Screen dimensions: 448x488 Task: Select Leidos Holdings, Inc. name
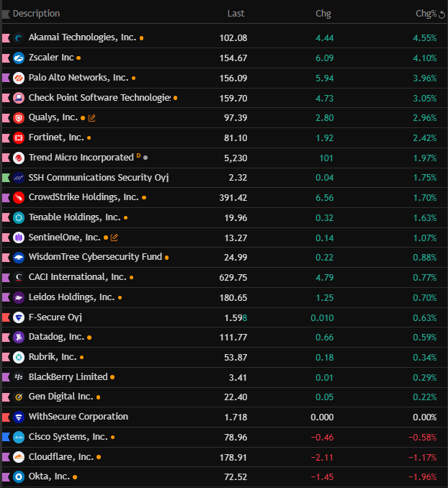[x=71, y=297]
